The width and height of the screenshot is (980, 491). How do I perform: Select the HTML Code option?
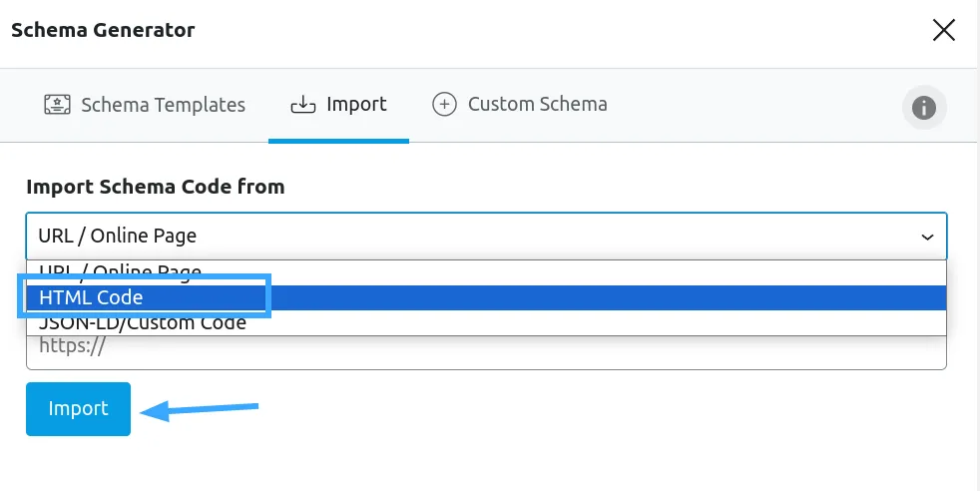point(486,298)
